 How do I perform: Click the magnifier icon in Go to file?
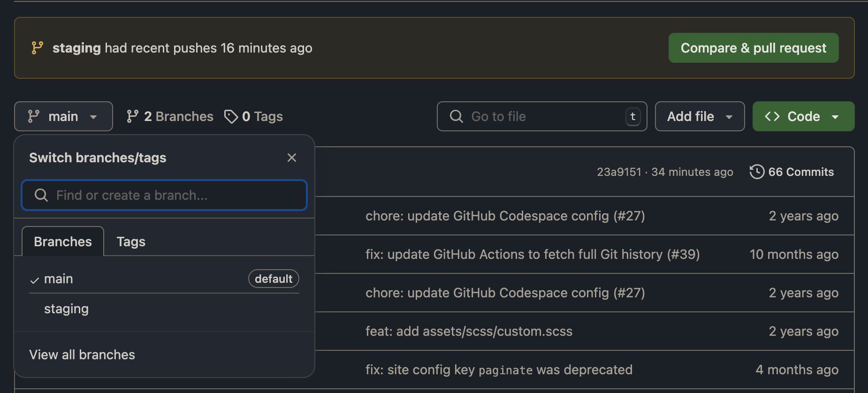456,116
